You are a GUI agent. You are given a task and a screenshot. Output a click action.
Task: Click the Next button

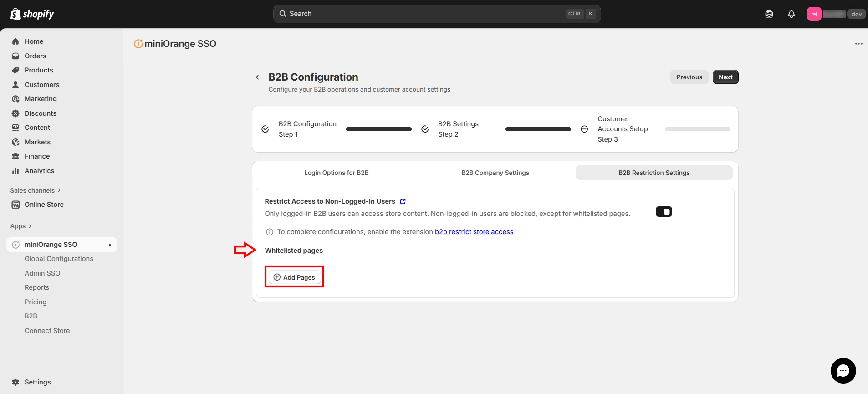click(x=725, y=77)
